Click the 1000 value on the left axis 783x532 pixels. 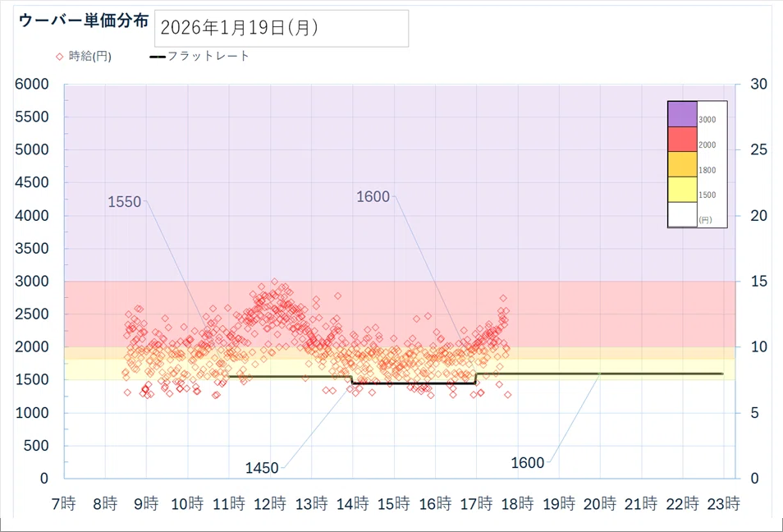point(32,413)
